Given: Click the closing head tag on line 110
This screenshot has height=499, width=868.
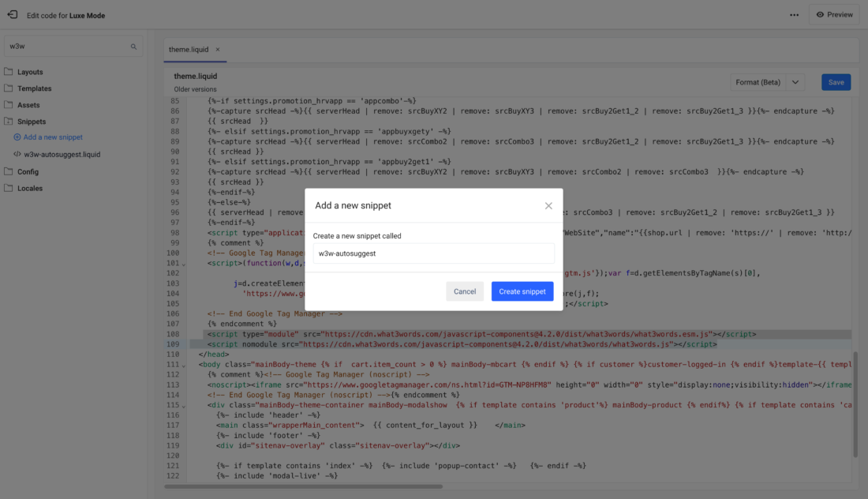Looking at the screenshot, I should tap(214, 355).
